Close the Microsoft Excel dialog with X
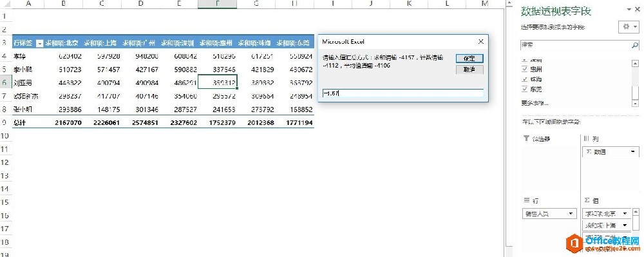Viewport: 644px width, 257px height. pos(481,41)
